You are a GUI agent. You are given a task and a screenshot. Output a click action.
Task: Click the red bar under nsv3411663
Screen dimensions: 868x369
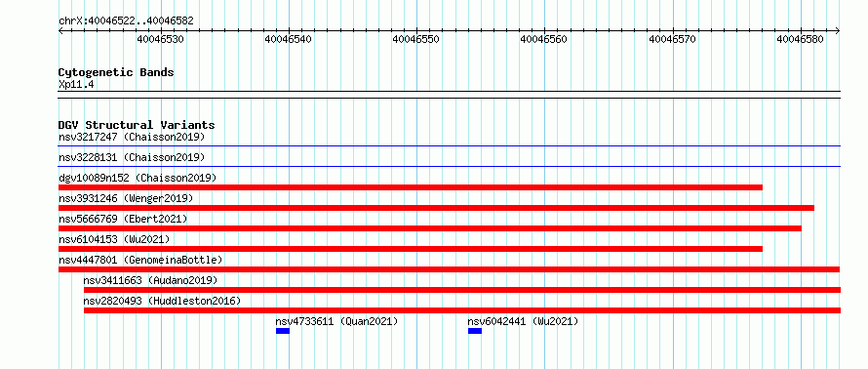[x=462, y=290]
